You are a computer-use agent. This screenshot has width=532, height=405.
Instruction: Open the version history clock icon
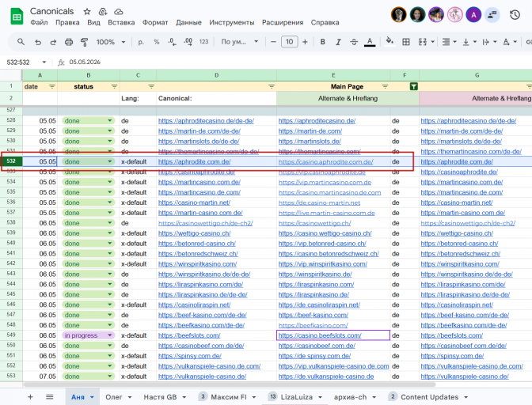(x=515, y=15)
